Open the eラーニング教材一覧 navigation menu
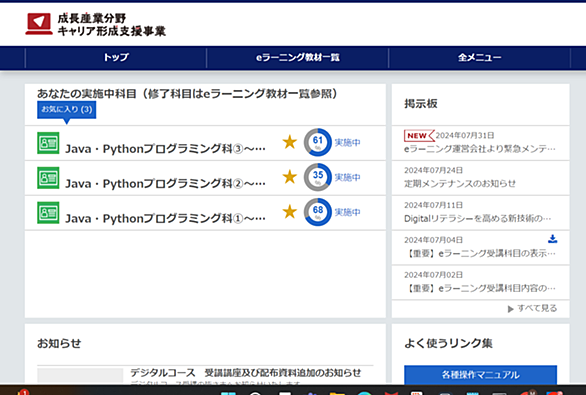586x395 pixels. 297,58
